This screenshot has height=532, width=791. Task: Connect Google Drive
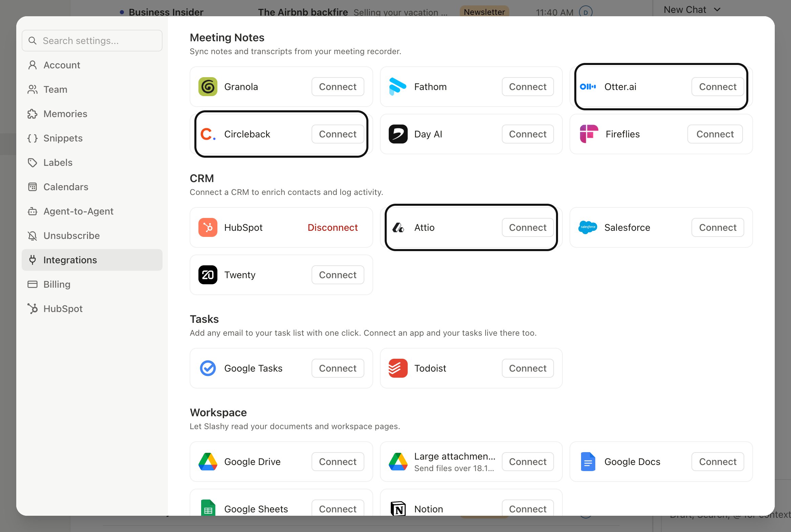[338, 462]
